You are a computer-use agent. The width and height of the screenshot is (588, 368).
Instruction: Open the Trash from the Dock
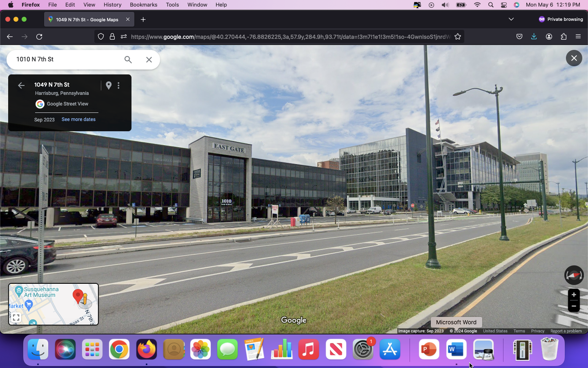[x=549, y=350]
